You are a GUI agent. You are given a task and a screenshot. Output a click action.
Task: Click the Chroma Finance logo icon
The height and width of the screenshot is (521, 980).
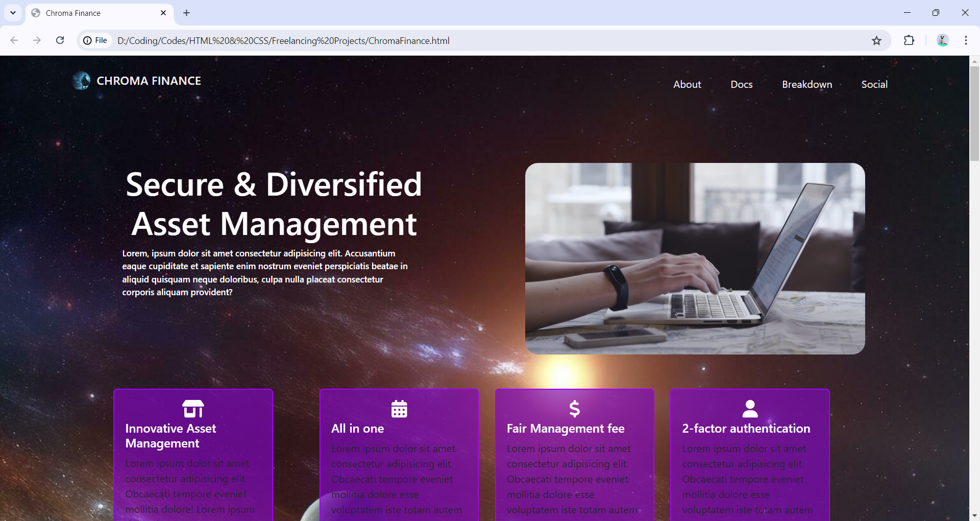tap(81, 81)
